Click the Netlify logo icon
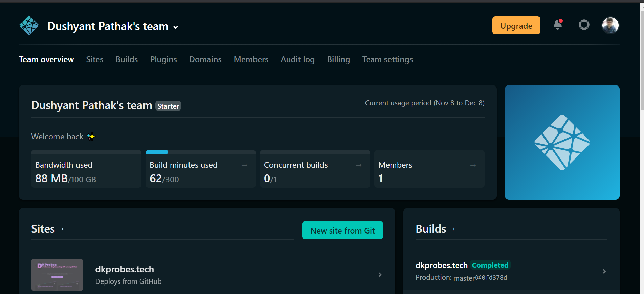Viewport: 644px width, 294px height. (29, 25)
